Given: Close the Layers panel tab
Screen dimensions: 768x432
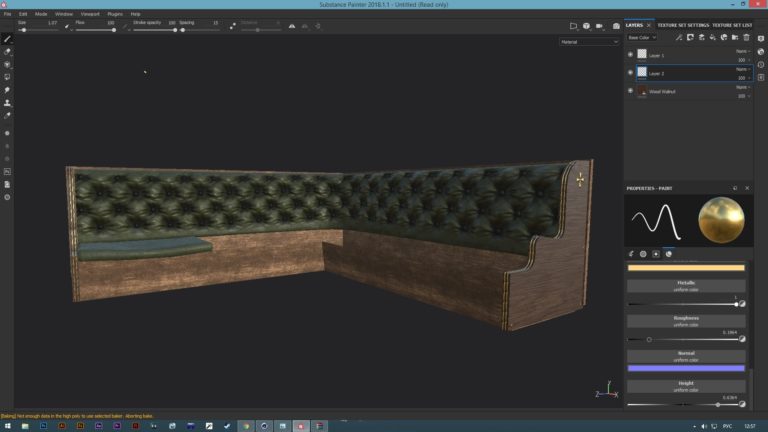Looking at the screenshot, I should 648,25.
